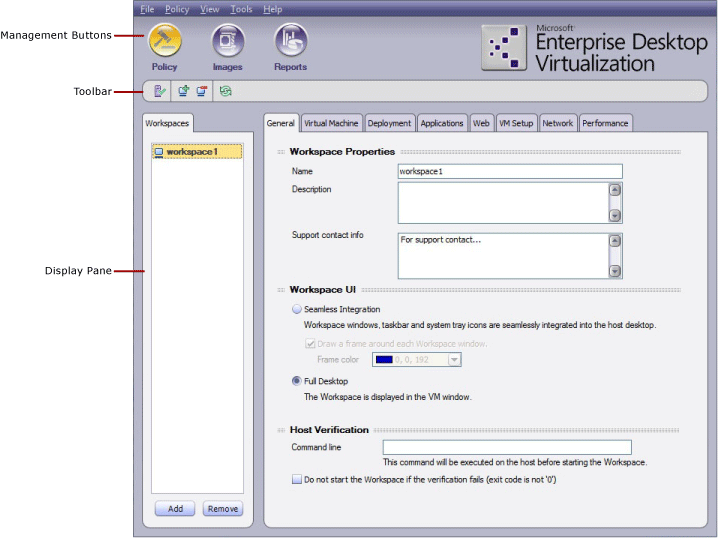
Task: Click the blue frame color swatch
Action: coord(384,359)
